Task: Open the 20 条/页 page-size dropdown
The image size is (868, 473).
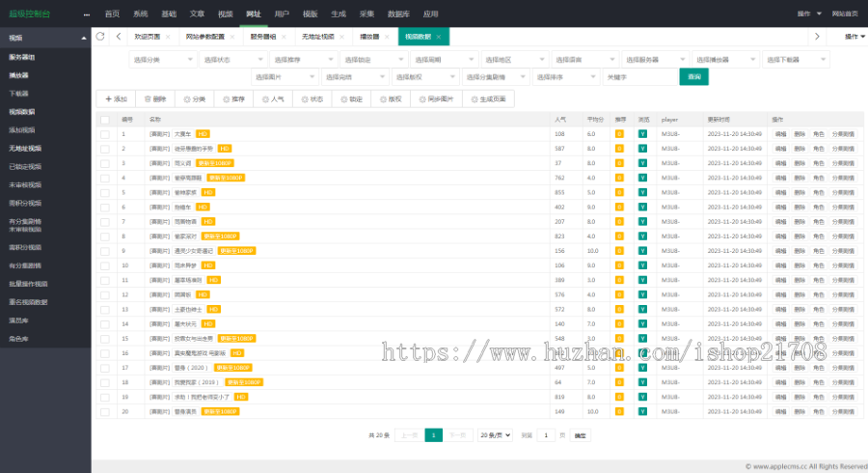Action: pyautogui.click(x=495, y=435)
